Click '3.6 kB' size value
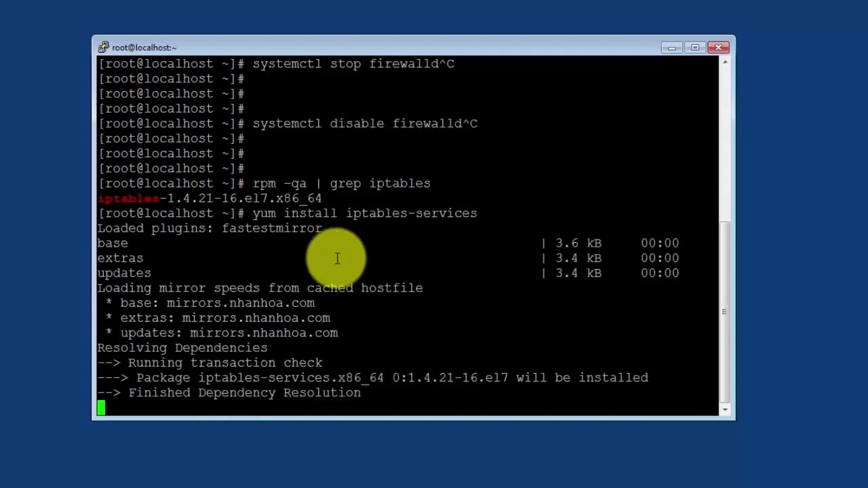This screenshot has width=868, height=488. tap(578, 243)
